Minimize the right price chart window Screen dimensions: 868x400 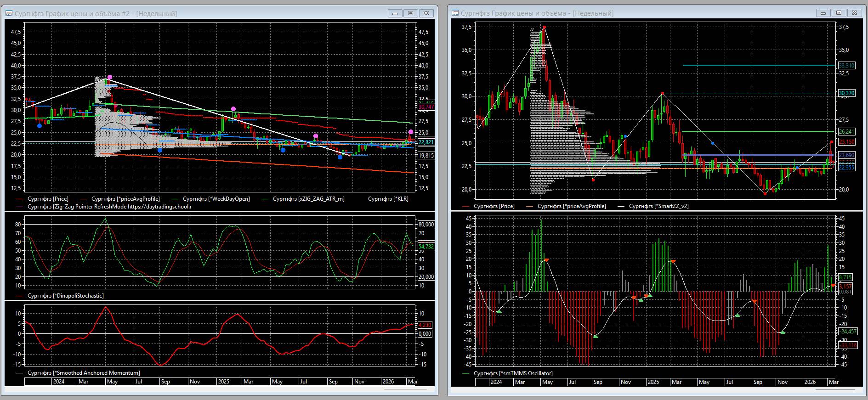coord(823,13)
